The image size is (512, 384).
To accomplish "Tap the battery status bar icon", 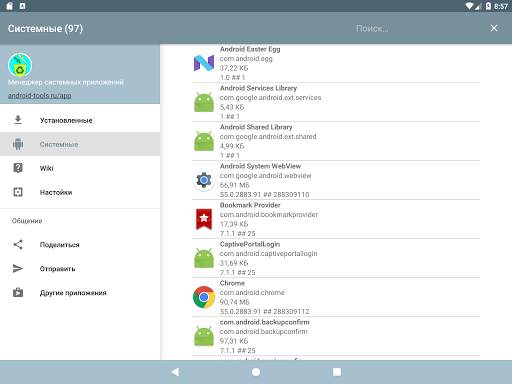I will tap(488, 6).
